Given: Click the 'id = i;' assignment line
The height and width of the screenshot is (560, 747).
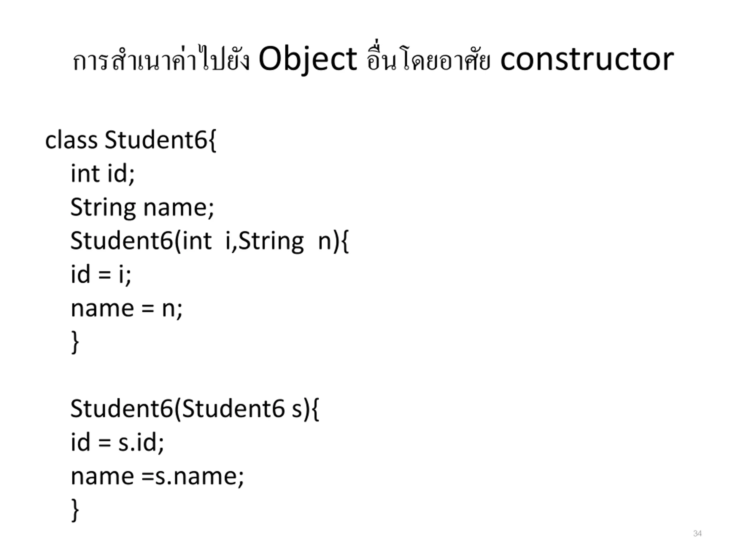Looking at the screenshot, I should (101, 275).
